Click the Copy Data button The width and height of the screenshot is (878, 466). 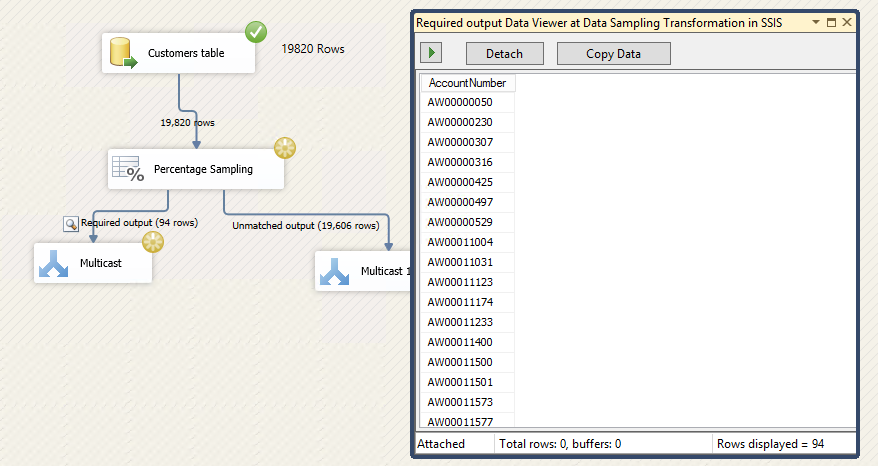click(613, 54)
